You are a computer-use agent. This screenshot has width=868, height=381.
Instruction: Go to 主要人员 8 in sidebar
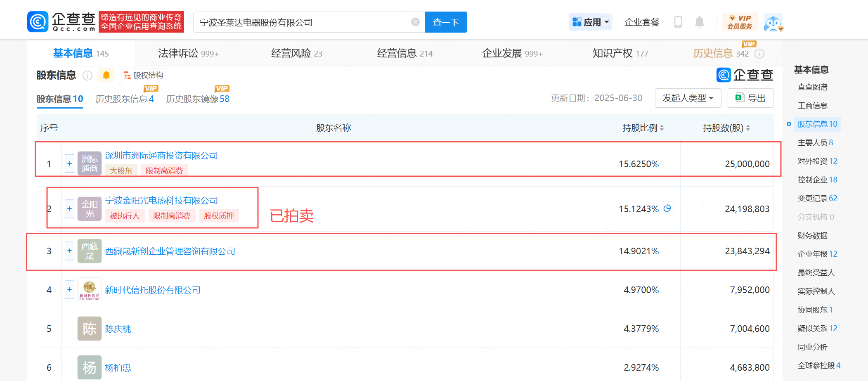point(815,143)
